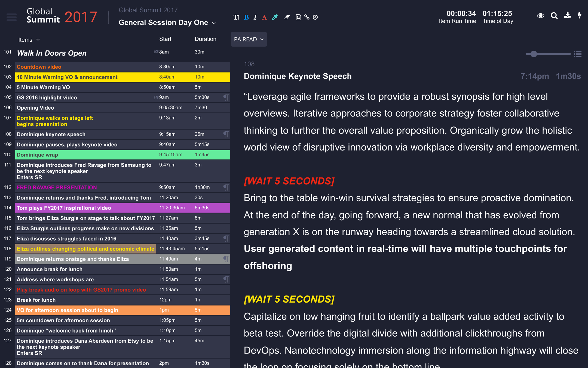Viewport: 588px width, 368px height.
Task: Insert a timer element
Action: point(315,17)
